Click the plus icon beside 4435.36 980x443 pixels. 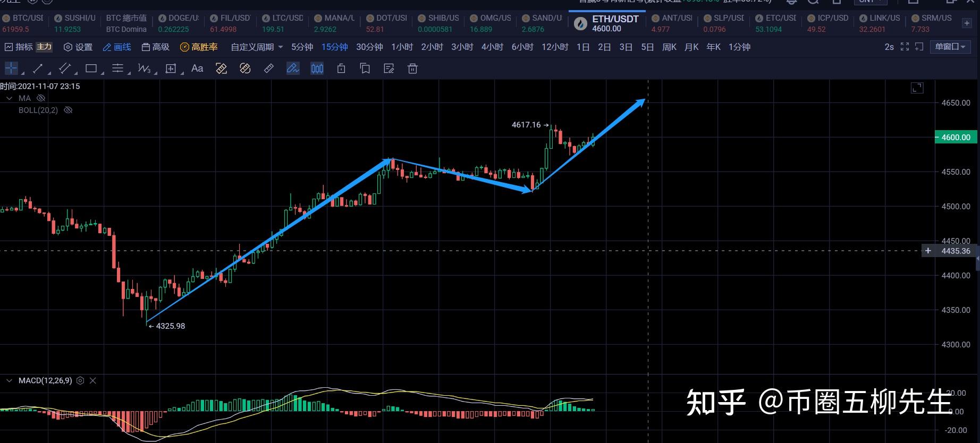click(928, 251)
